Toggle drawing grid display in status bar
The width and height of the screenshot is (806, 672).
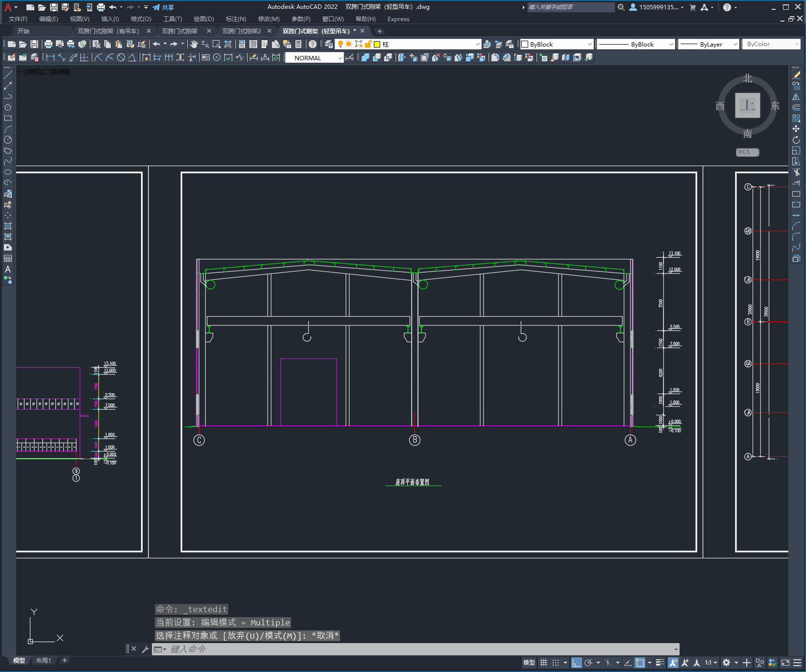point(543,663)
